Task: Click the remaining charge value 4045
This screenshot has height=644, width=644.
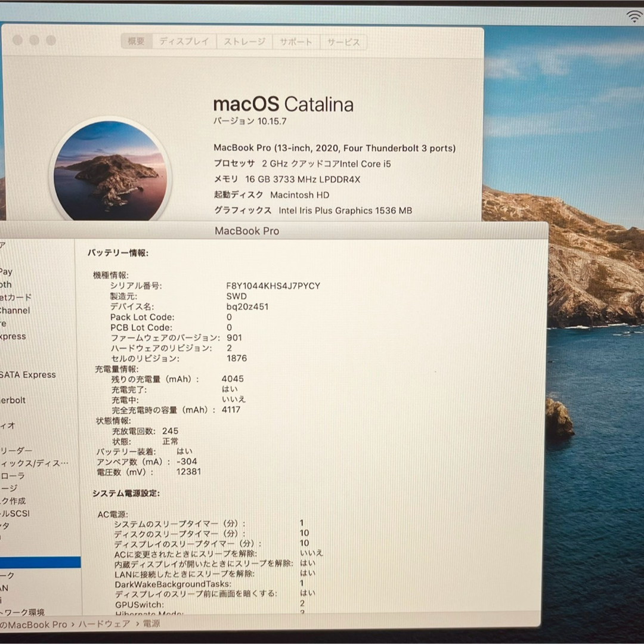Action: tap(233, 379)
